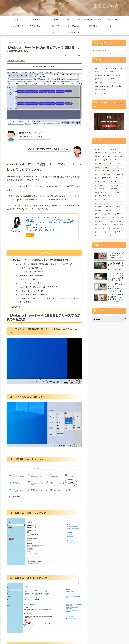Open MONOレビュー in the top navigation
Viewport: 129px width, 644px height.
(x=36, y=26)
